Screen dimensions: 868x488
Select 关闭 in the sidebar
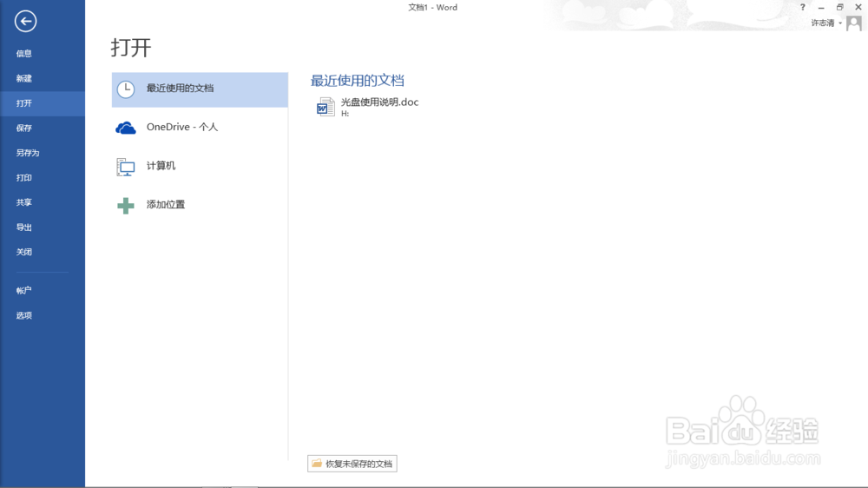[x=43, y=252]
